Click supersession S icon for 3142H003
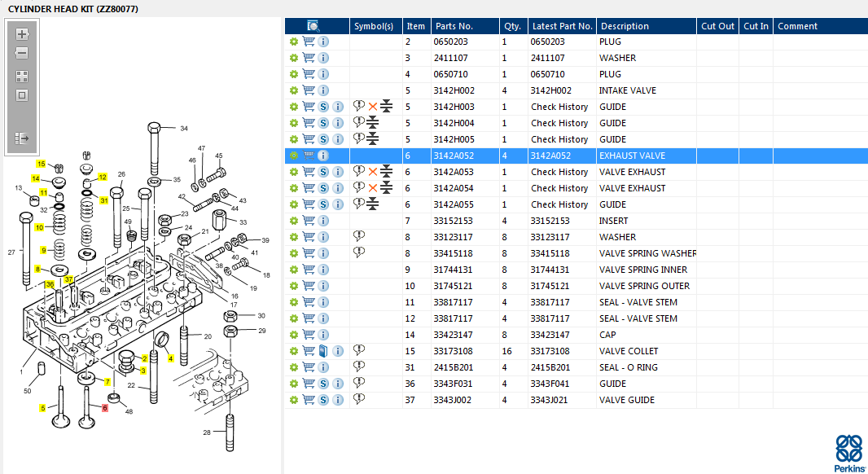 pos(323,107)
